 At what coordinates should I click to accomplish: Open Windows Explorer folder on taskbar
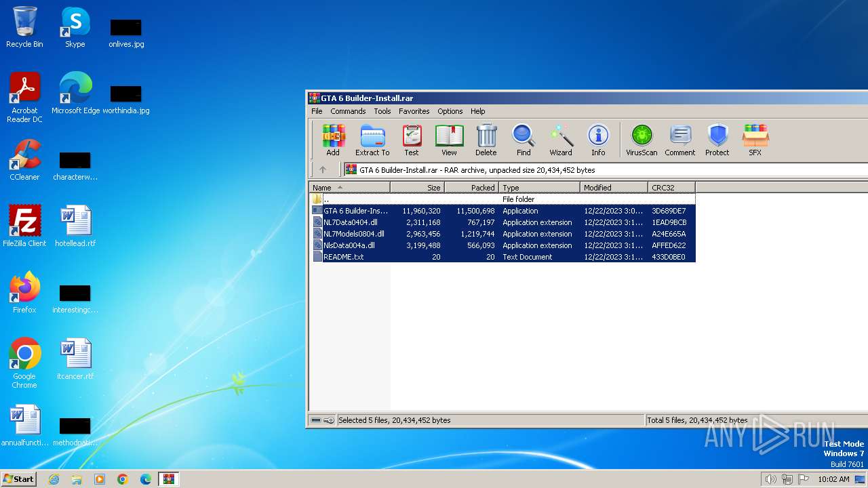pyautogui.click(x=77, y=479)
